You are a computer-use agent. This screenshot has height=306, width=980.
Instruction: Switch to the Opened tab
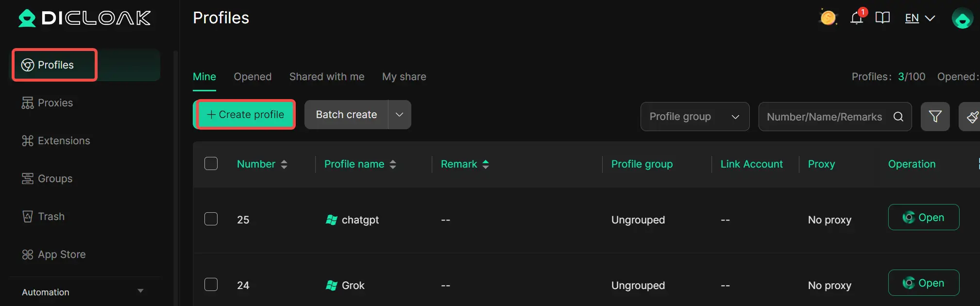[253, 77]
